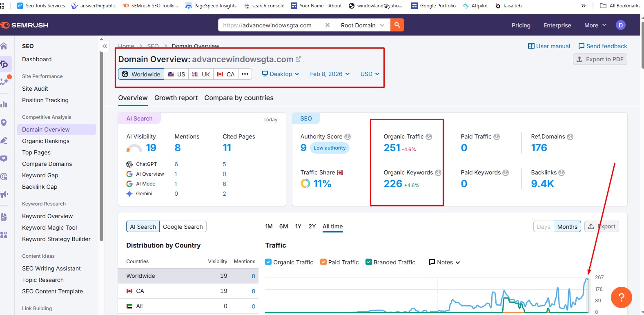This screenshot has width=644, height=315.
Task: Switch chart granularity to Days
Action: (x=544, y=227)
